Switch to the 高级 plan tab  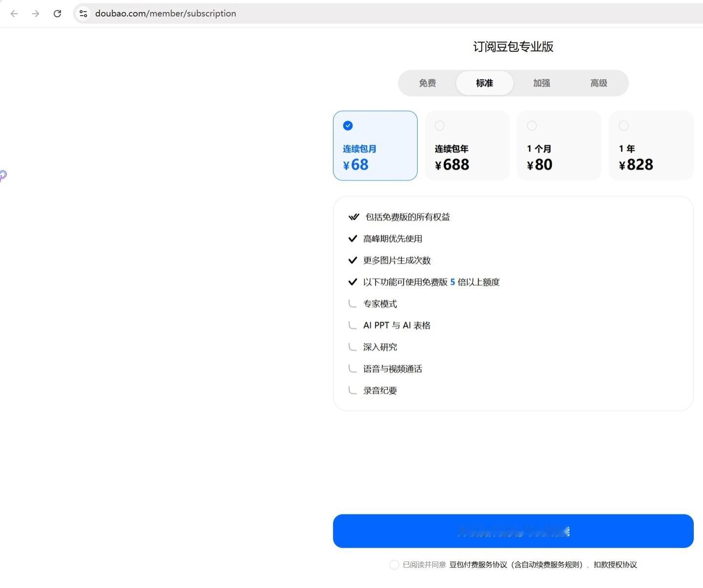(x=599, y=83)
